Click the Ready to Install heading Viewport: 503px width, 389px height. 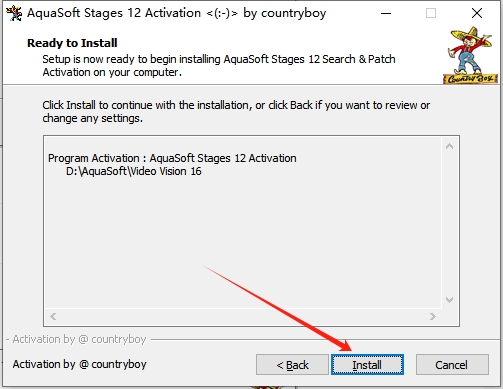[72, 43]
